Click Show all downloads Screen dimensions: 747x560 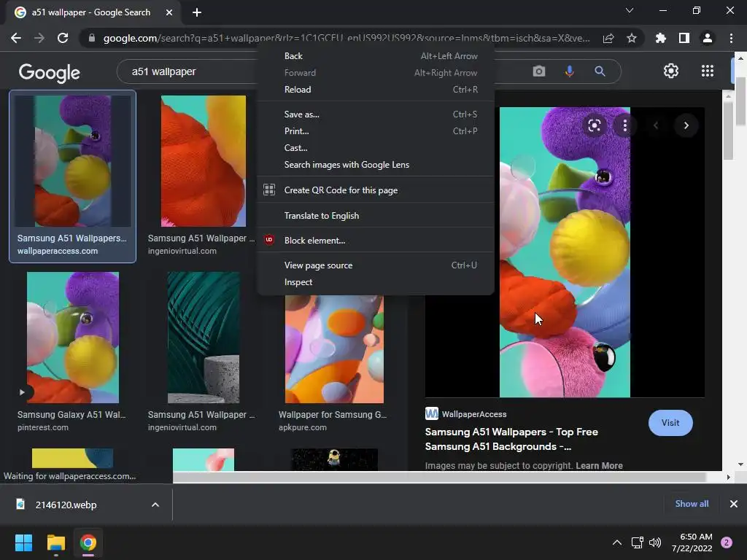coord(692,503)
